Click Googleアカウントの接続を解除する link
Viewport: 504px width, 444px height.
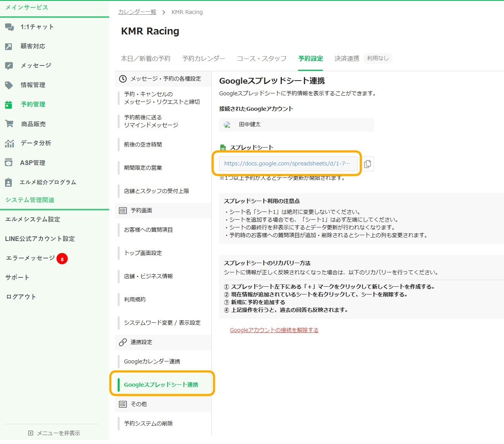[274, 330]
